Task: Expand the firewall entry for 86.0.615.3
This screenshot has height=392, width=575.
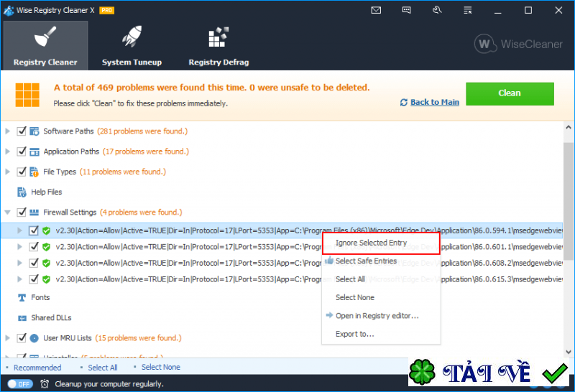Action: pos(19,279)
